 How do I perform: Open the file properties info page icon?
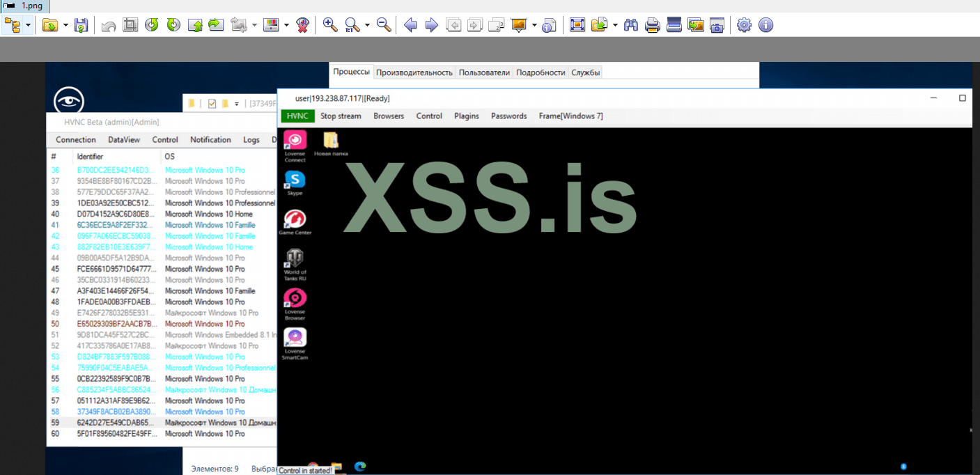550,26
